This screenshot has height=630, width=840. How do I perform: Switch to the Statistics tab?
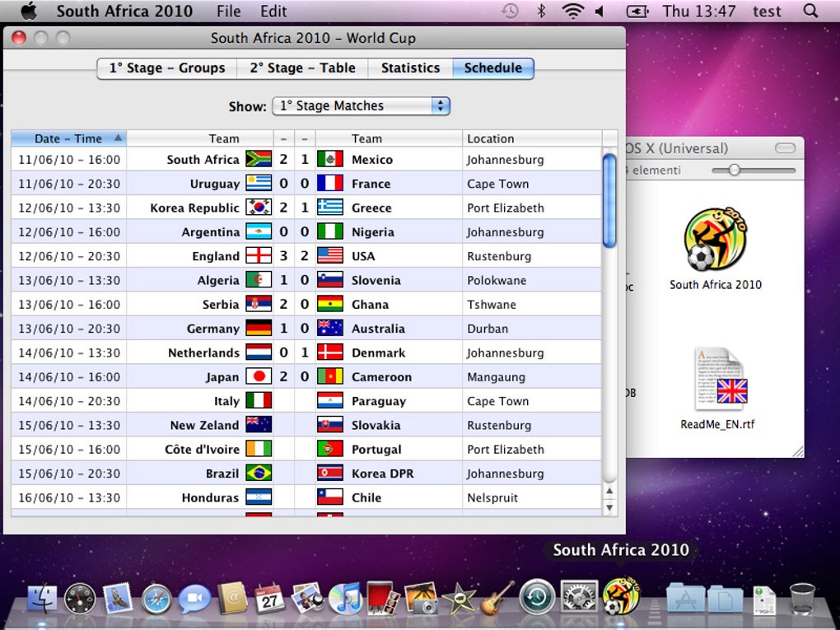point(410,68)
